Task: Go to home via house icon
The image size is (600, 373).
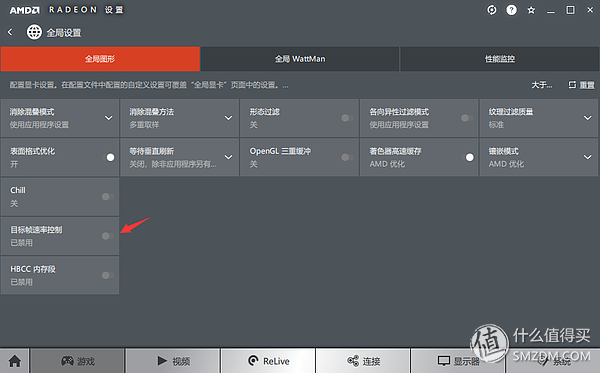Action: 15,361
